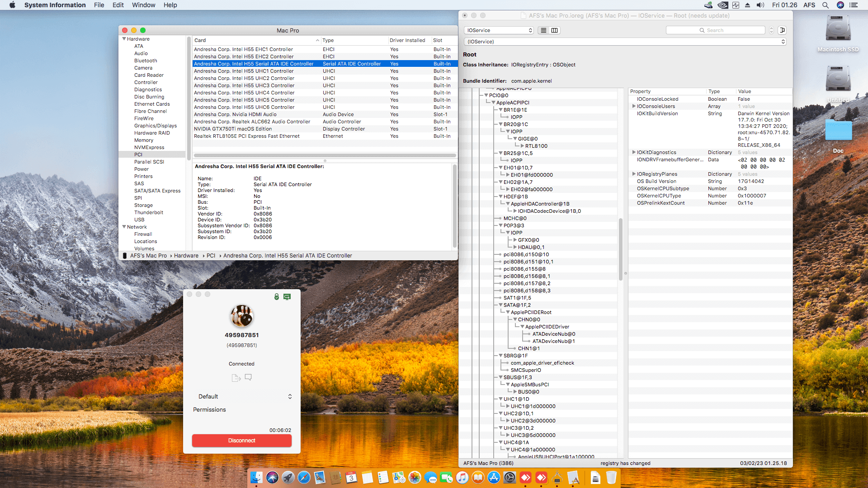Open AnyDesk from the Dock
868x488 pixels.
[525, 477]
